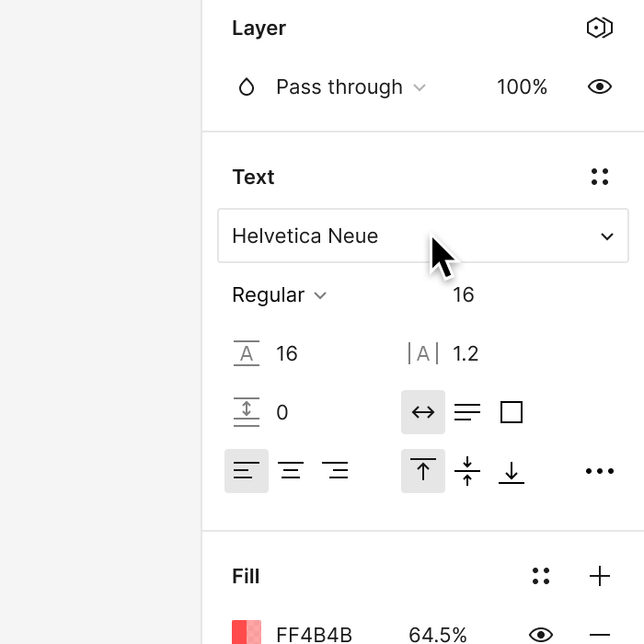The width and height of the screenshot is (644, 644).
Task: Open Helvetica Neue font family dropdown
Action: [423, 236]
